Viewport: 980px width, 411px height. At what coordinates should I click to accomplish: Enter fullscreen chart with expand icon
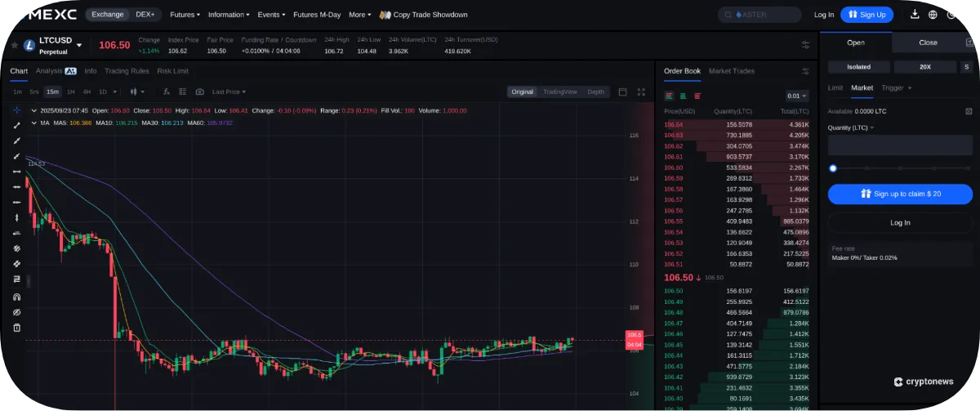click(641, 92)
